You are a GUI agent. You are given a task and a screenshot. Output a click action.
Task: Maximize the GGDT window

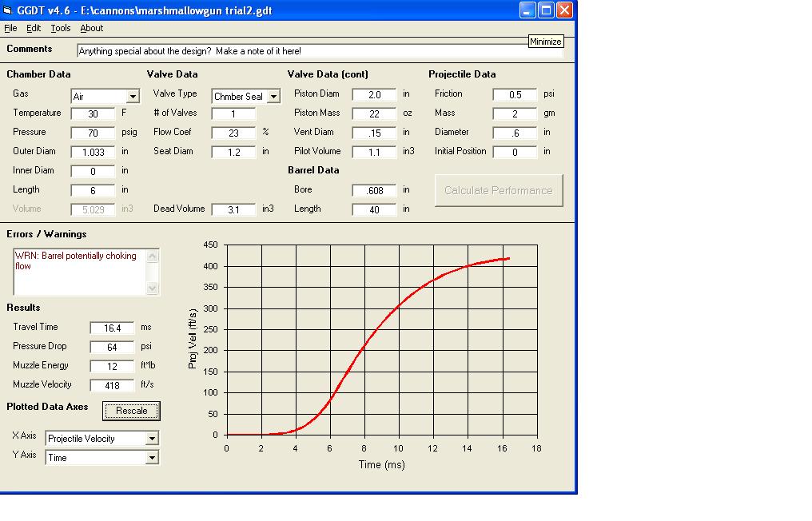546,10
